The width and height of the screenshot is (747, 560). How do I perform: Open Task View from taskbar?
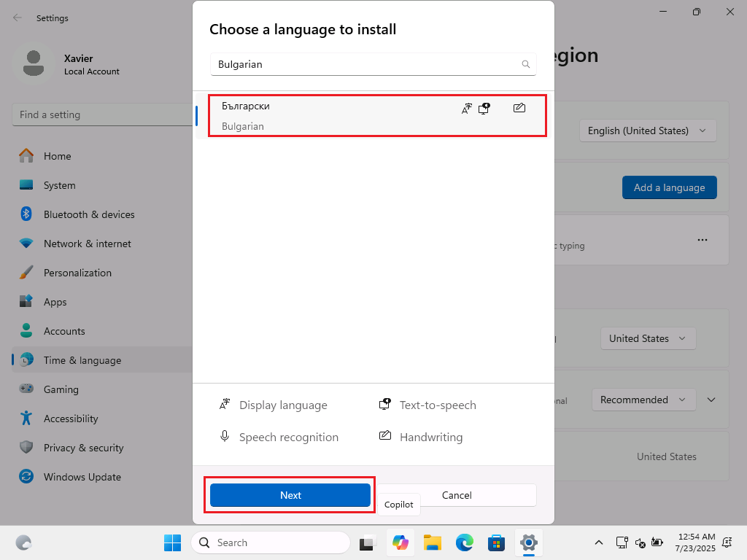click(x=366, y=542)
